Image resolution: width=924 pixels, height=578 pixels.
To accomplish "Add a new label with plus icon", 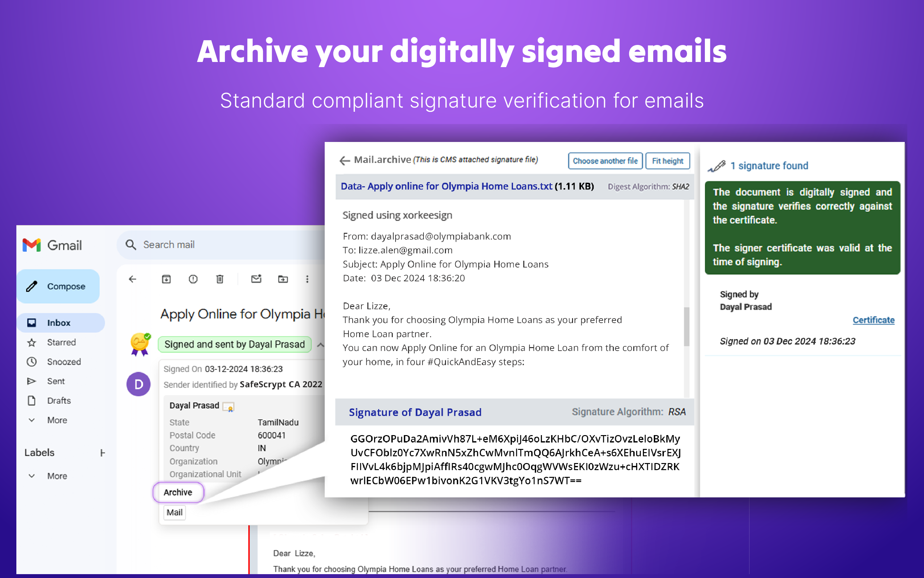I will pos(102,453).
